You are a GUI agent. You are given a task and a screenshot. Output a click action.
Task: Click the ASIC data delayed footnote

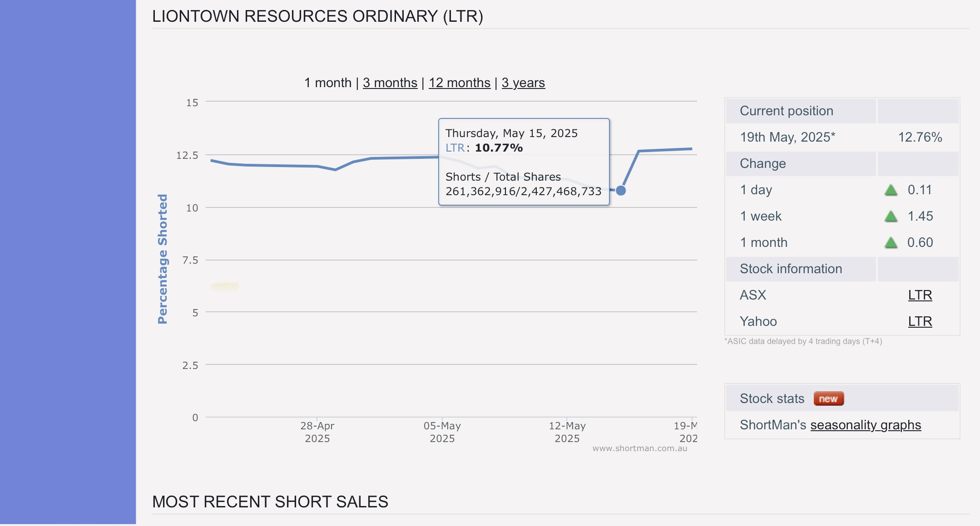pos(803,341)
